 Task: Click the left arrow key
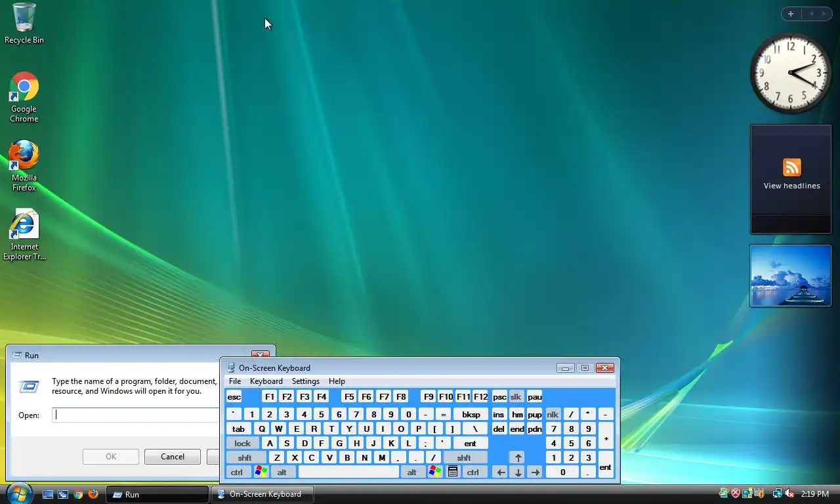point(501,472)
